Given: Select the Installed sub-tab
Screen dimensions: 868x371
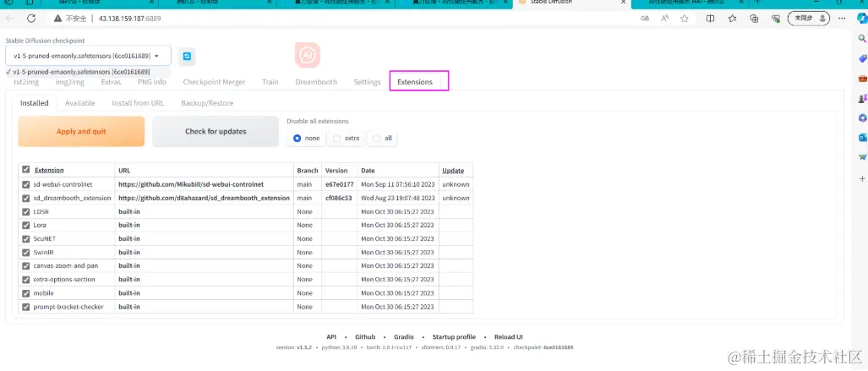Looking at the screenshot, I should [35, 103].
